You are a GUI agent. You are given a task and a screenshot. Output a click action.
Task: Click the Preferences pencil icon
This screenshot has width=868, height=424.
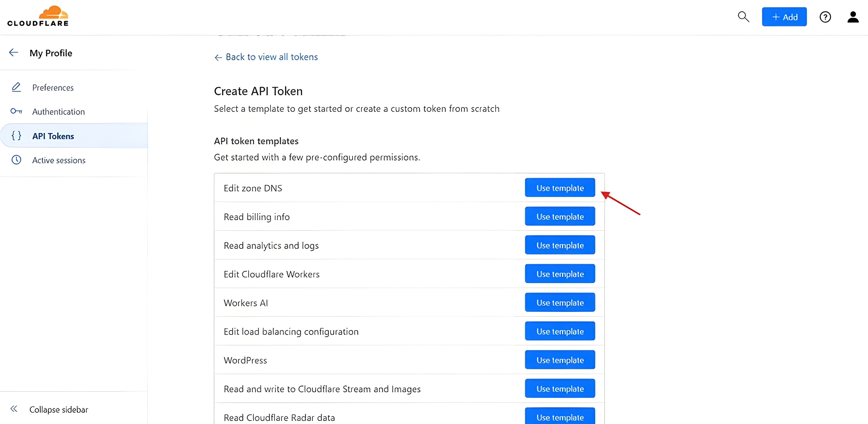pos(16,87)
